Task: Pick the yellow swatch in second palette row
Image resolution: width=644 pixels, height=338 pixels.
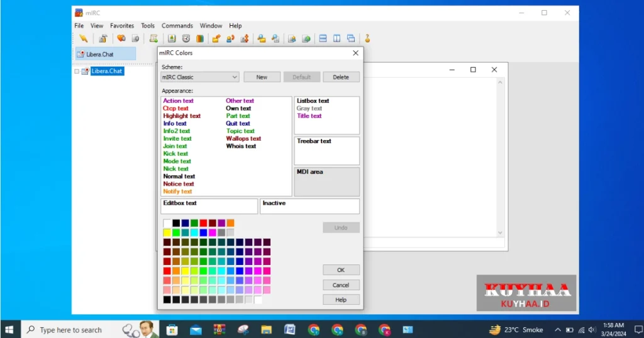Action: pos(167,232)
